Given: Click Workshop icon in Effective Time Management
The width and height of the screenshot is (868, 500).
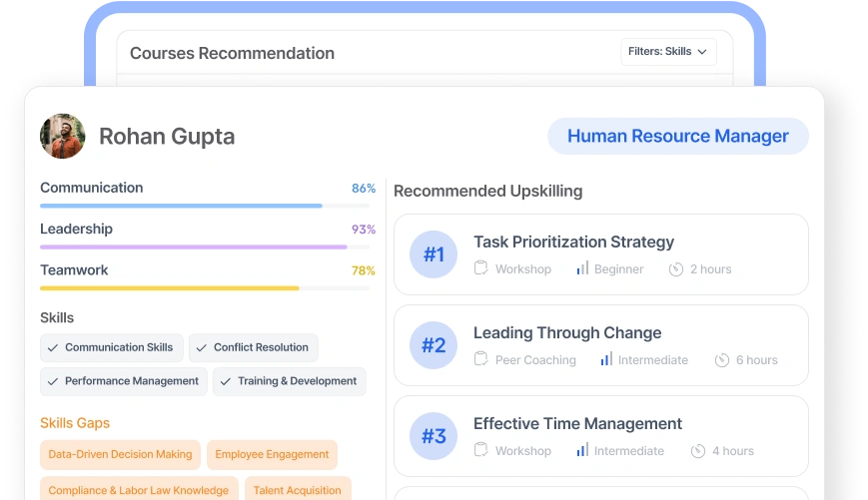Looking at the screenshot, I should (481, 450).
